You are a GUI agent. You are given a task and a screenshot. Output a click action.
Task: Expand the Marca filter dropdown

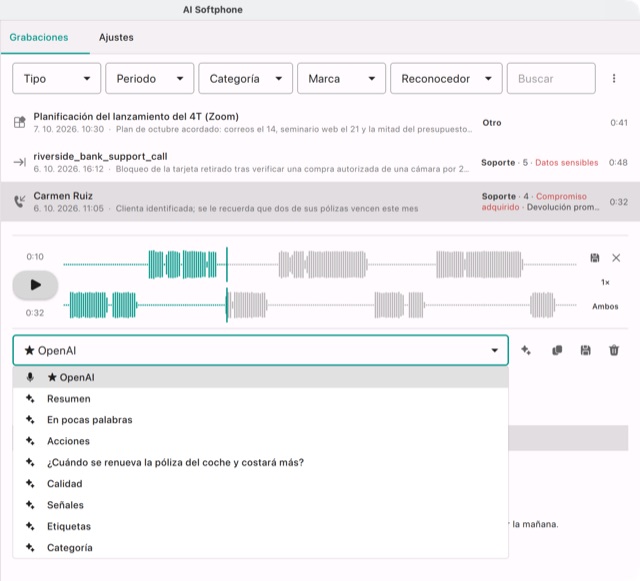(341, 78)
